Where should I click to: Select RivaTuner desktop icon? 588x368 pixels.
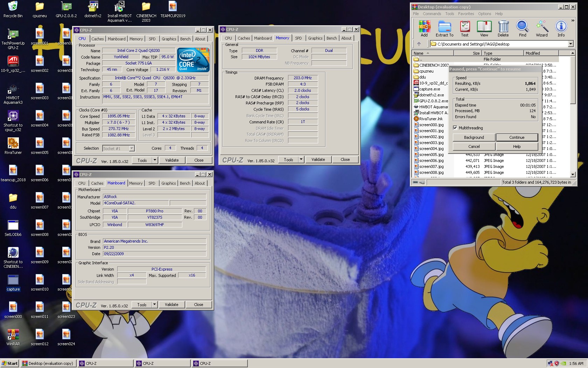[13, 146]
